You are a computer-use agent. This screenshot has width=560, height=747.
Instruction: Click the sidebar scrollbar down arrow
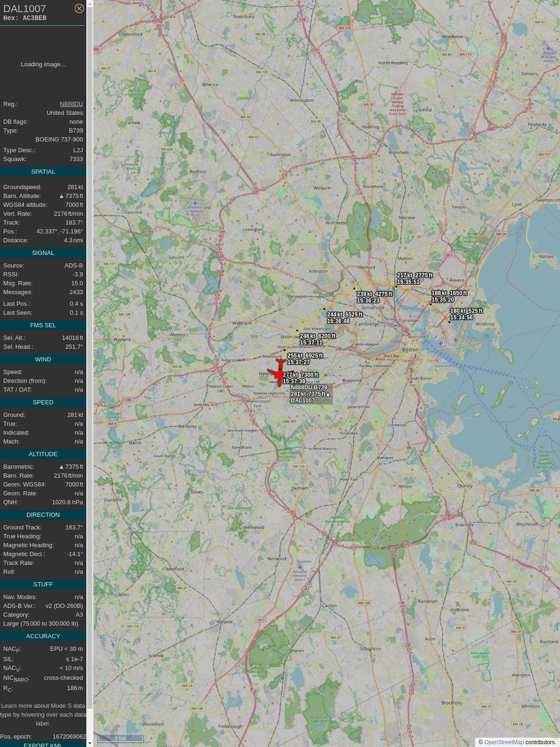pyautogui.click(x=90, y=744)
